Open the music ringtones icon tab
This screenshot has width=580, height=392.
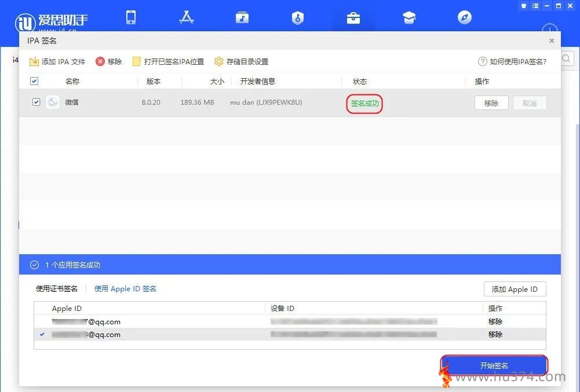[242, 17]
